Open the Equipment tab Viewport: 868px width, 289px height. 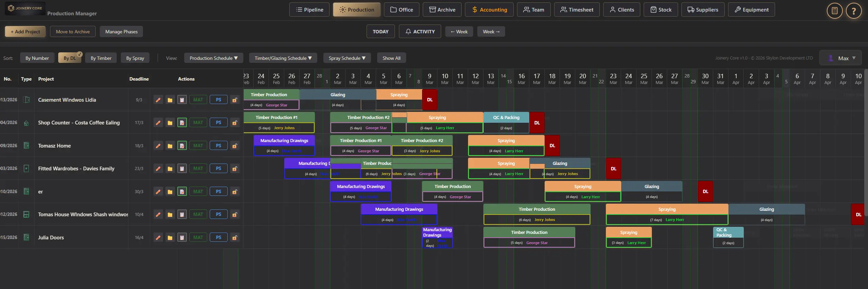click(752, 10)
